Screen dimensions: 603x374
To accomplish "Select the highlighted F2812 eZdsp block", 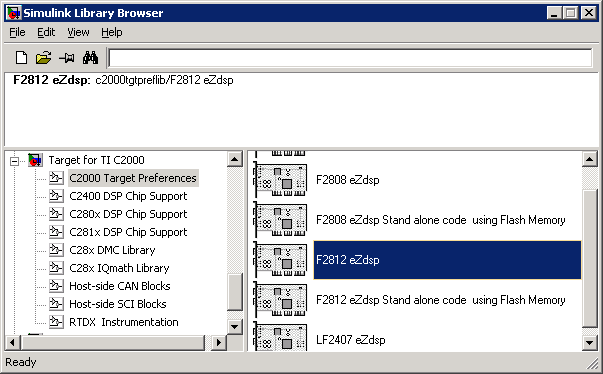I will (447, 260).
